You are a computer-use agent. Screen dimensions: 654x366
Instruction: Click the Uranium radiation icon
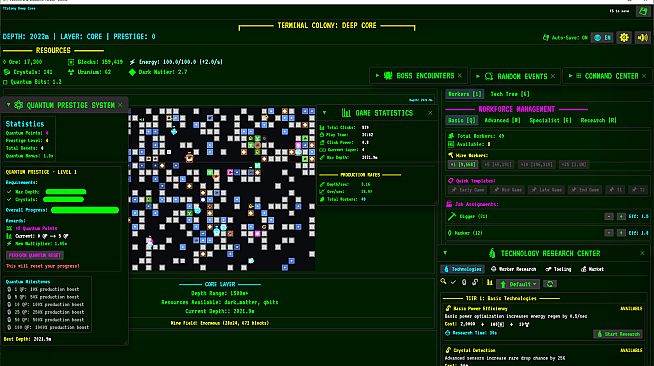pos(71,72)
